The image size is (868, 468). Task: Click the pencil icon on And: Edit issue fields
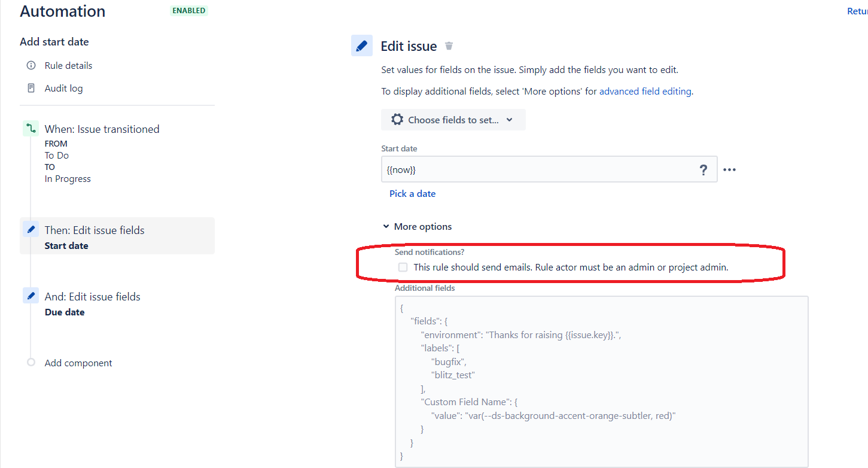click(x=31, y=295)
